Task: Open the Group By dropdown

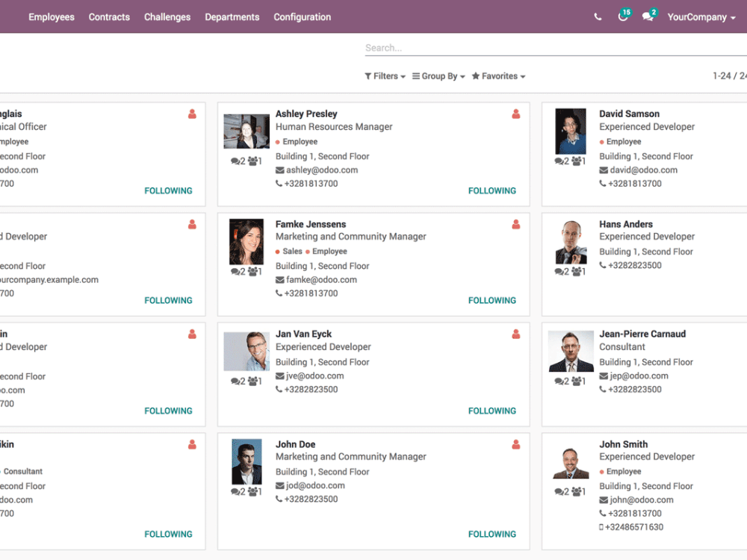Action: point(438,75)
